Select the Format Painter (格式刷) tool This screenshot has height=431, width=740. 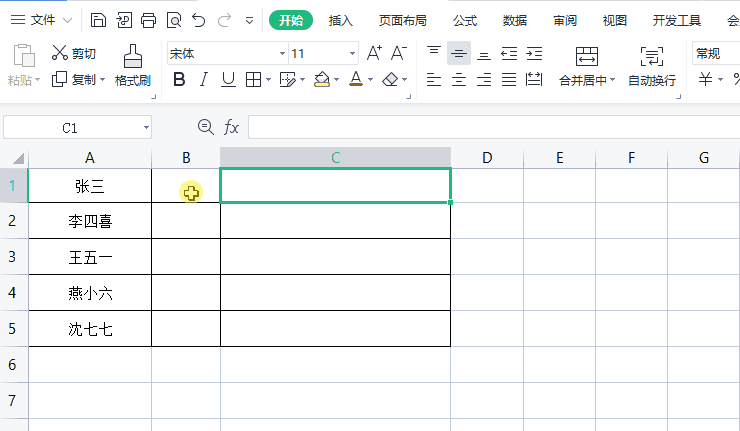coord(133,66)
